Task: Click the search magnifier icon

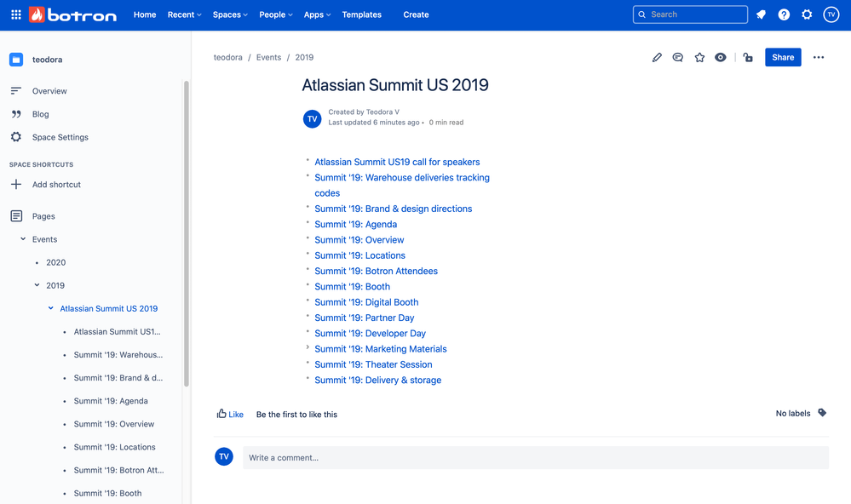Action: [x=642, y=14]
